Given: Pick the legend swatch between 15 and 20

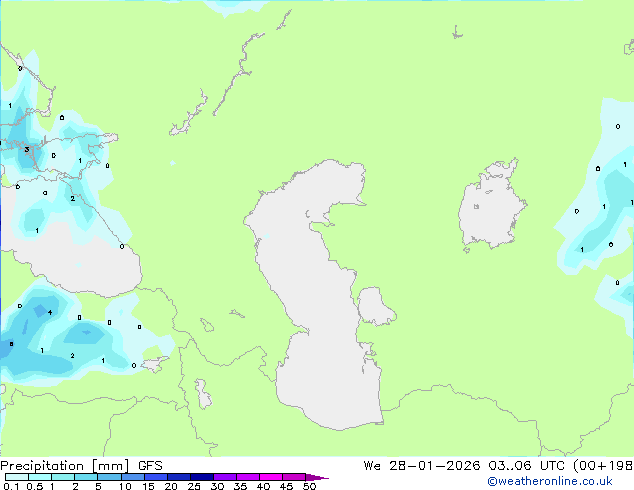Looking at the screenshot, I should click(x=155, y=477).
